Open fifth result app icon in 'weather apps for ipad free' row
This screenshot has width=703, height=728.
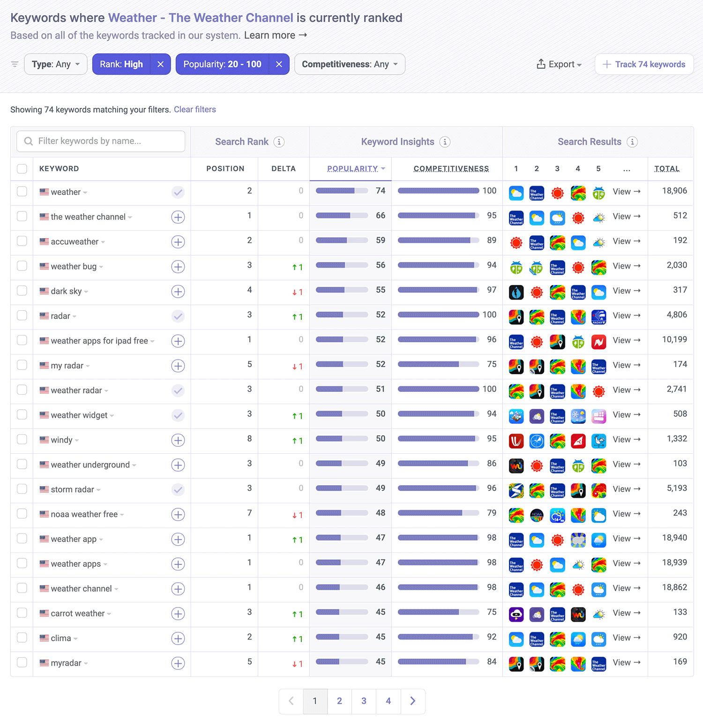point(598,342)
